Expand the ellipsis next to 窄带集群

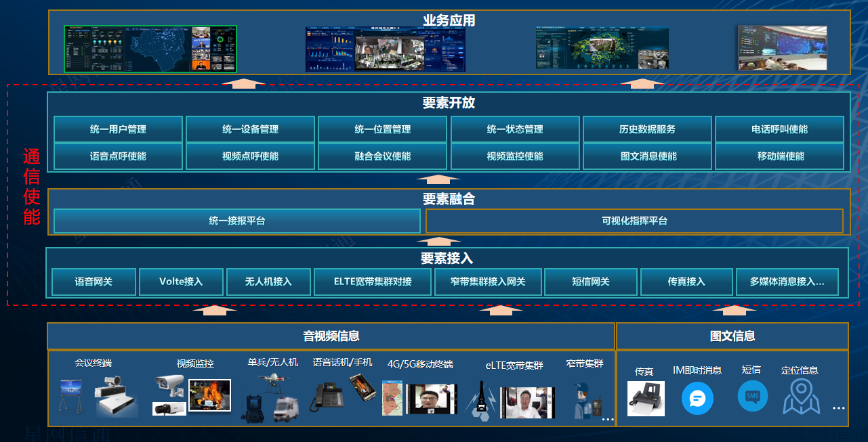click(x=608, y=420)
